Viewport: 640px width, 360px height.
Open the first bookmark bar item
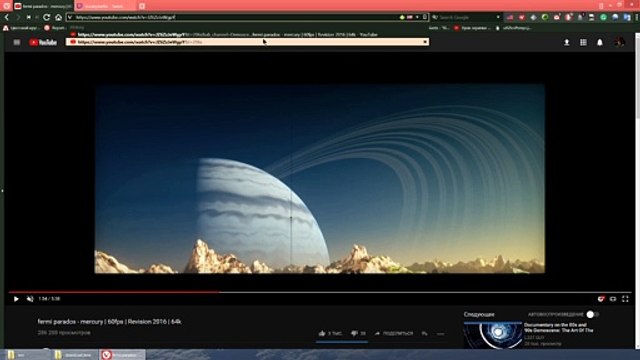pyautogui.click(x=21, y=28)
